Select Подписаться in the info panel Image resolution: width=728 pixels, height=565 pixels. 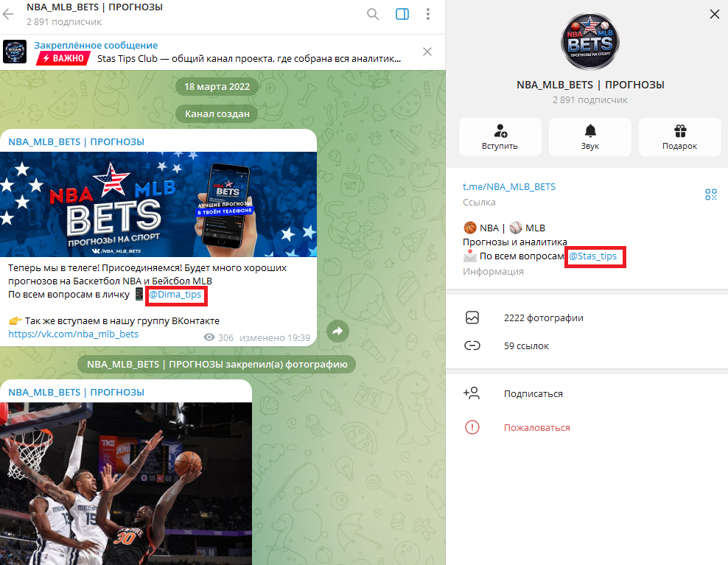pos(587,393)
